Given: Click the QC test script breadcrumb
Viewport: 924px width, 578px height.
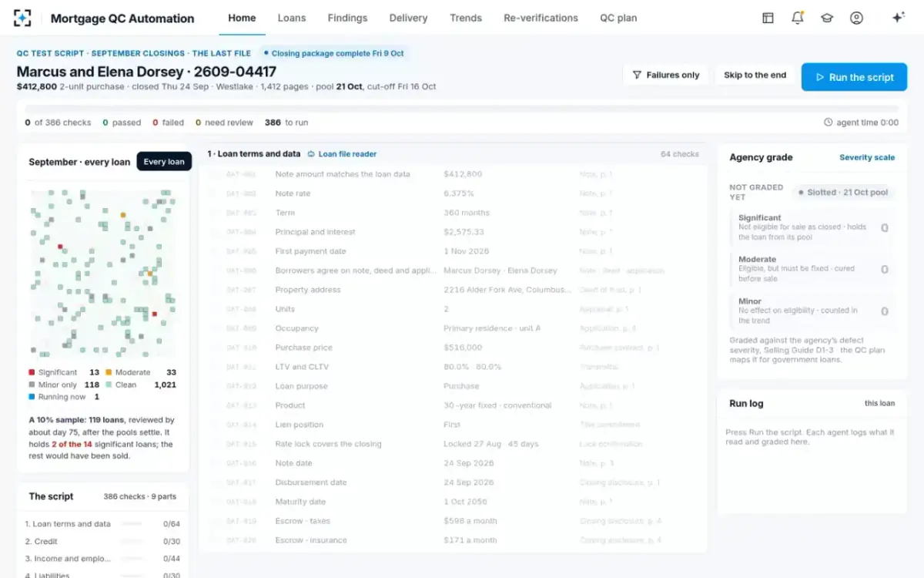Looking at the screenshot, I should [52, 53].
